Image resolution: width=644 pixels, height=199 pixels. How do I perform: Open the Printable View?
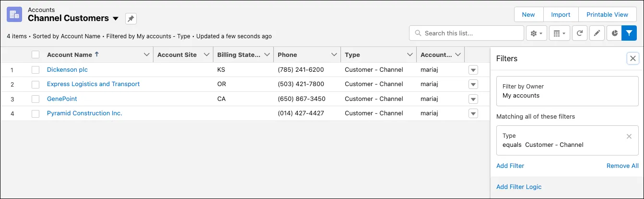[x=607, y=14]
